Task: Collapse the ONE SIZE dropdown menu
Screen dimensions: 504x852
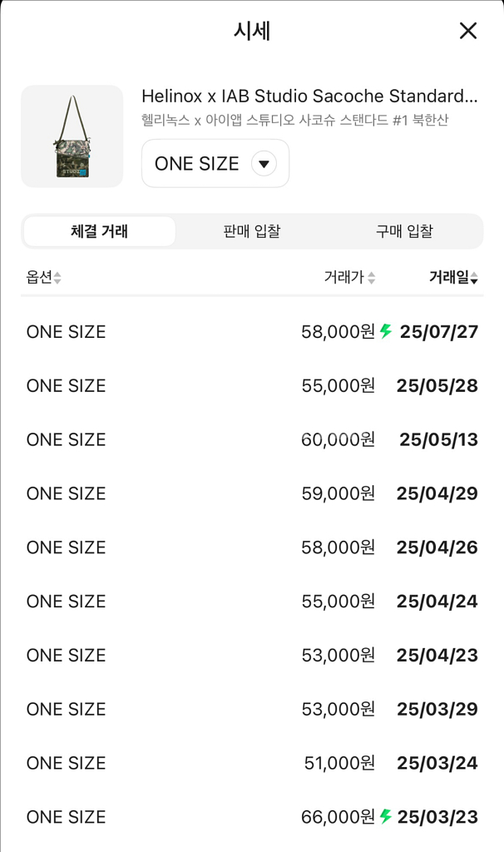Action: coord(264,163)
